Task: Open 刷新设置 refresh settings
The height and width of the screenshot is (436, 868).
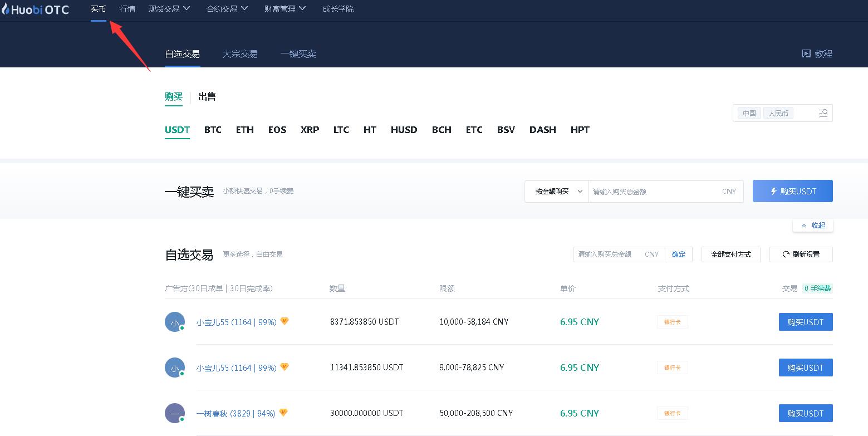Action: click(801, 254)
